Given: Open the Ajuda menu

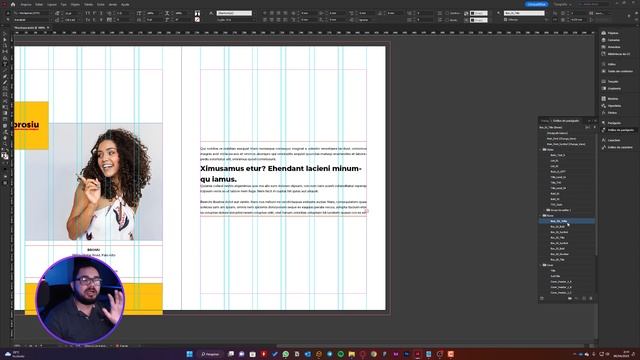Looking at the screenshot, I should (x=125, y=4).
